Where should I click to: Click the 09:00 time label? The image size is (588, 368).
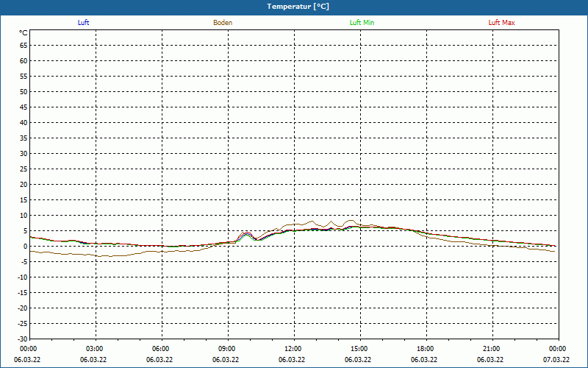pos(227,349)
